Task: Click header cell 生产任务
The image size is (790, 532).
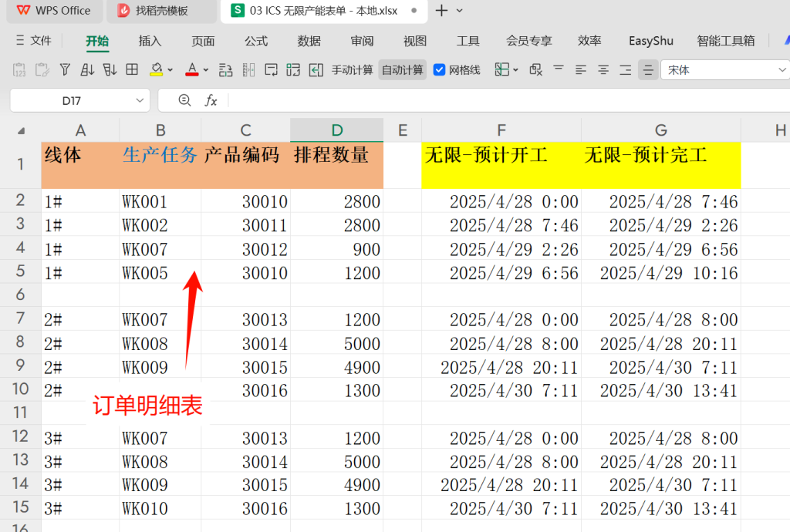Action: 160,165
